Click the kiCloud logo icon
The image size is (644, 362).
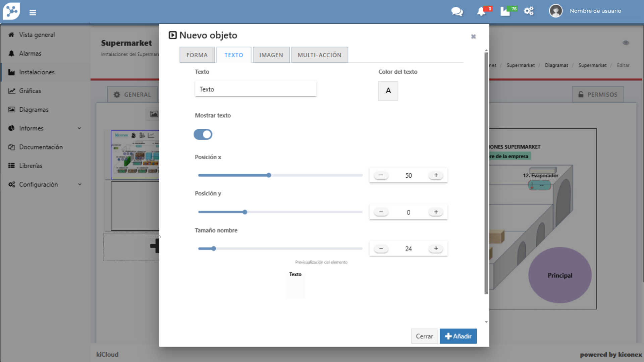point(11,11)
